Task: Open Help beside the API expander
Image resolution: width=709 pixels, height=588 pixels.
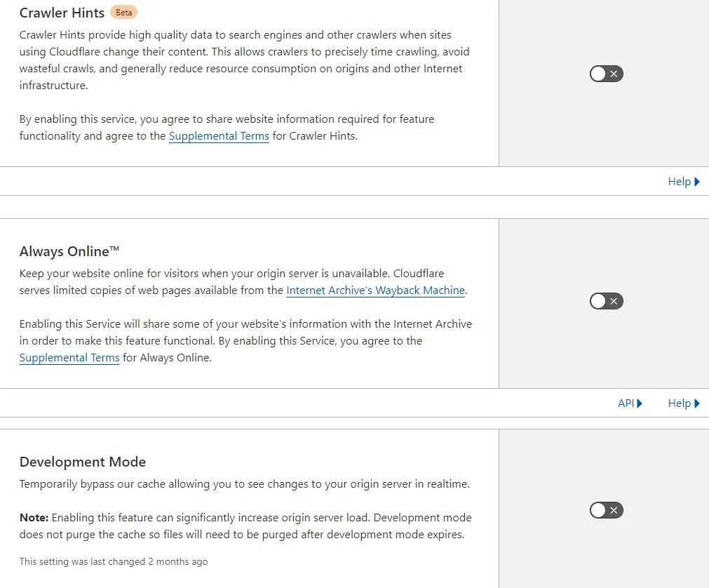Action: (684, 403)
